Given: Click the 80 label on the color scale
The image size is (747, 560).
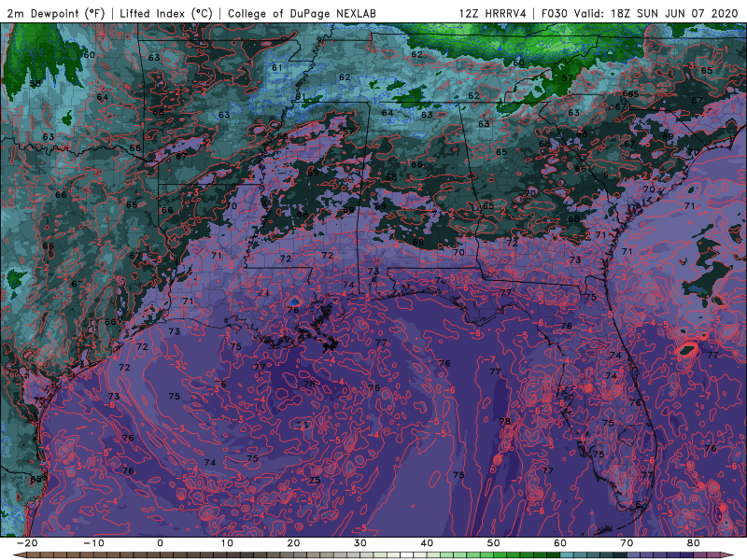Looking at the screenshot, I should 694,543.
